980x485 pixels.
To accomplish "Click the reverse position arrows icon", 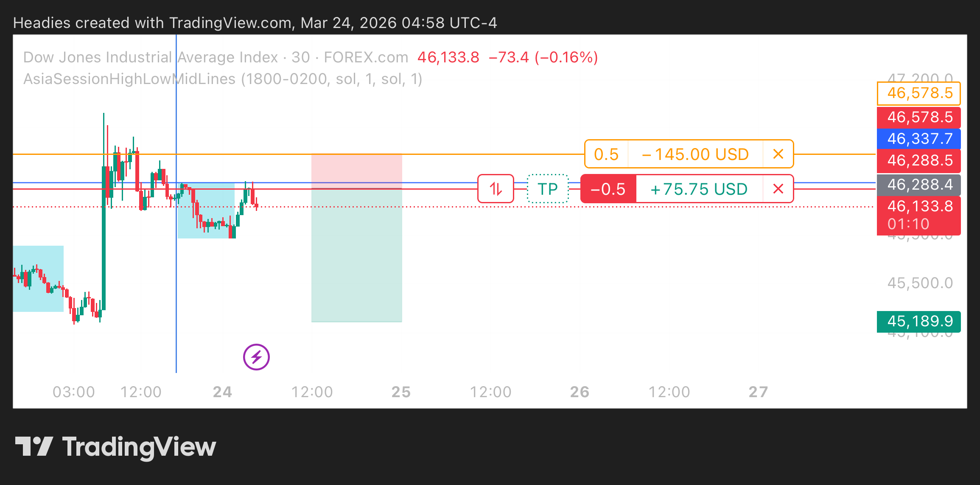I will (496, 189).
